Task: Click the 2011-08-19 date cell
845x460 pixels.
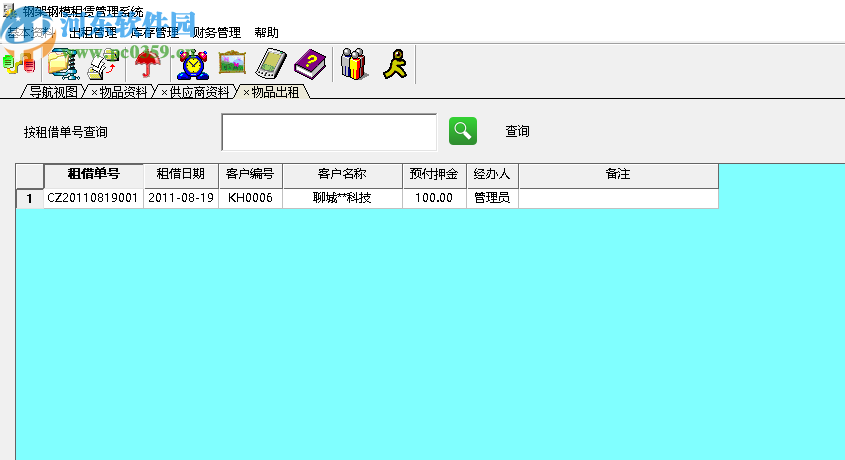Action: (181, 198)
